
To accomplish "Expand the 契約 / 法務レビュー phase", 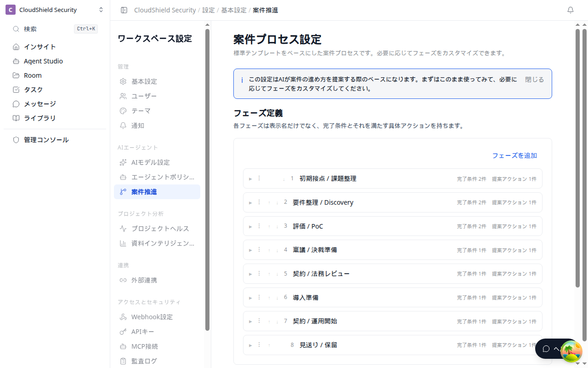I will click(x=250, y=274).
